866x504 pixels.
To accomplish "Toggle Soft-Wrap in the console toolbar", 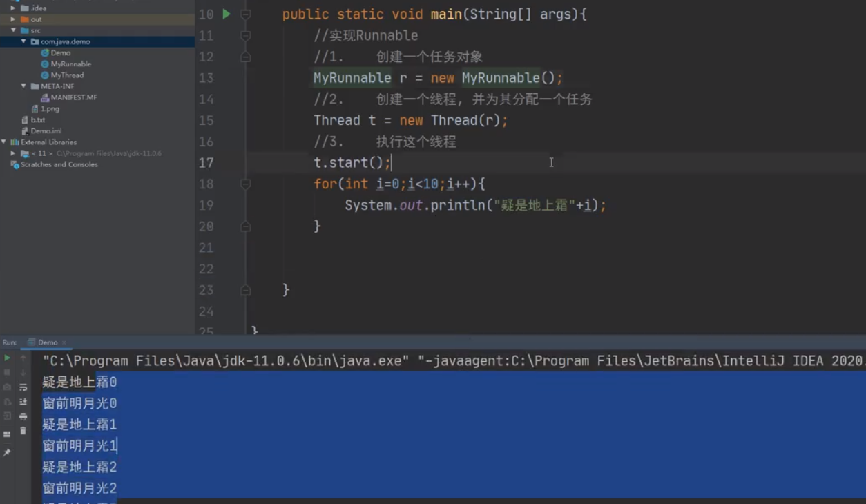I will point(23,387).
